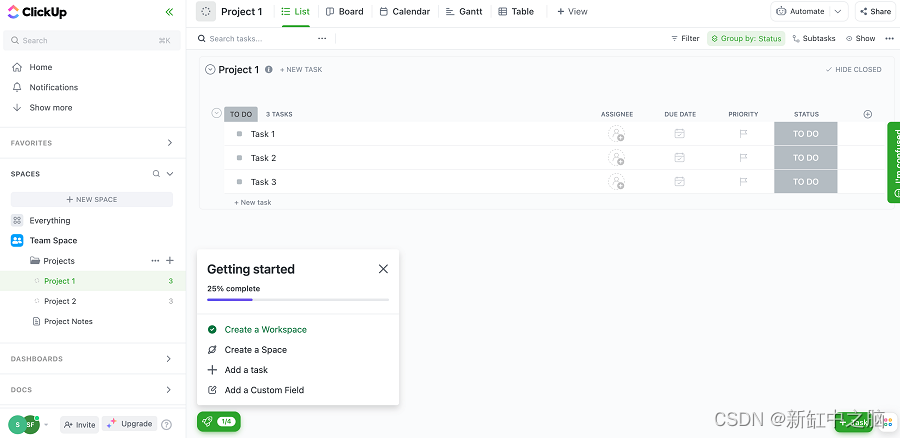
Task: Toggle Subtasks display
Action: point(814,39)
